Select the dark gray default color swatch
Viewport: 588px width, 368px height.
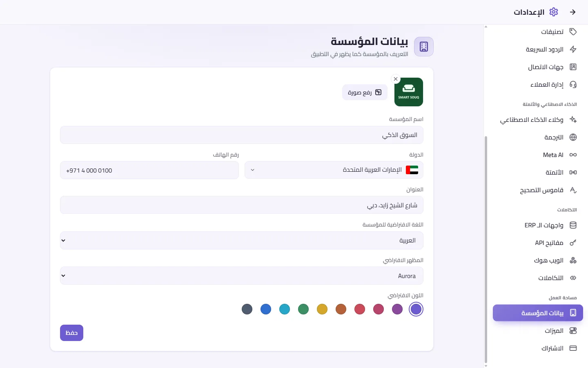tap(247, 309)
